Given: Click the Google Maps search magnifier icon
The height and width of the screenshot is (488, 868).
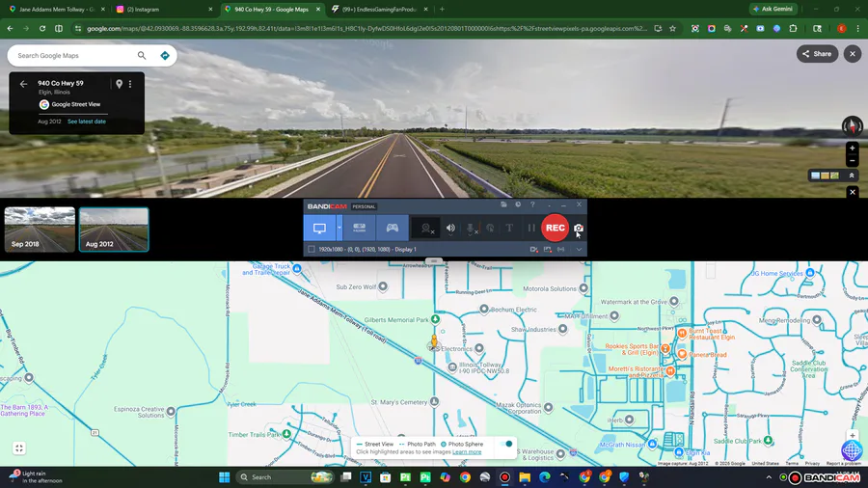Looking at the screenshot, I should click(x=142, y=55).
